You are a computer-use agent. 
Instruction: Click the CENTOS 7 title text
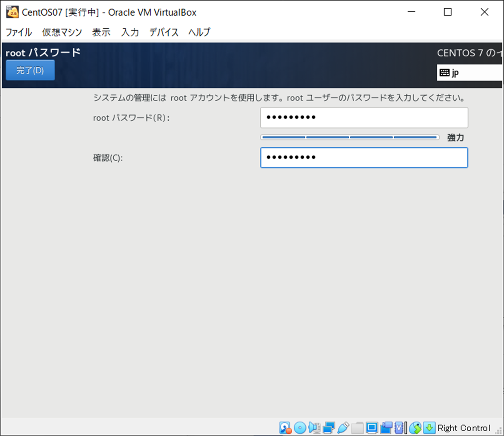click(469, 53)
